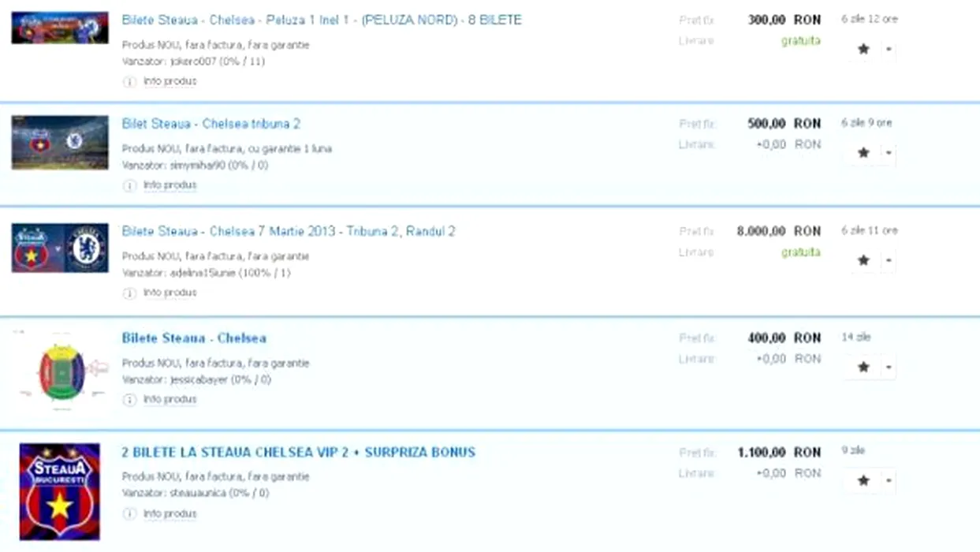
Task: Star the 8.000,00 RON Tribuna 2 listing
Action: [863, 260]
